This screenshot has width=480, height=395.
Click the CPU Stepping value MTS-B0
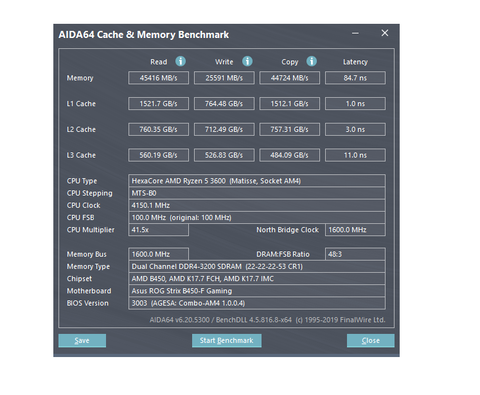click(x=257, y=193)
